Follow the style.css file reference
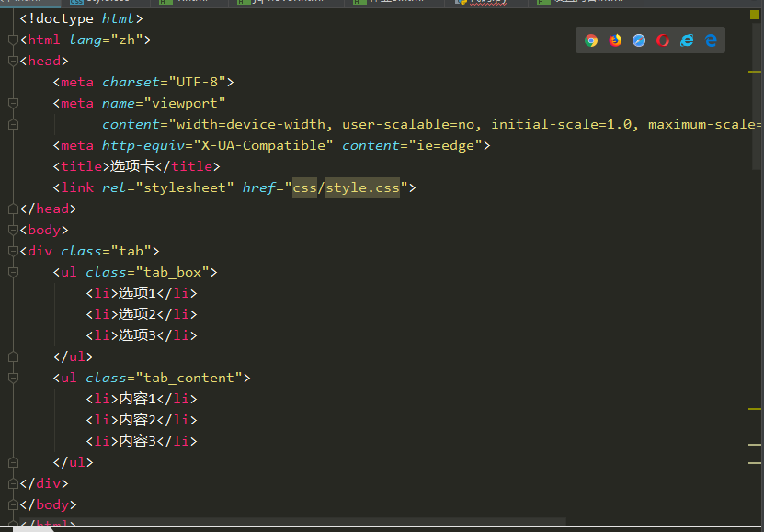The image size is (764, 532). (x=362, y=187)
